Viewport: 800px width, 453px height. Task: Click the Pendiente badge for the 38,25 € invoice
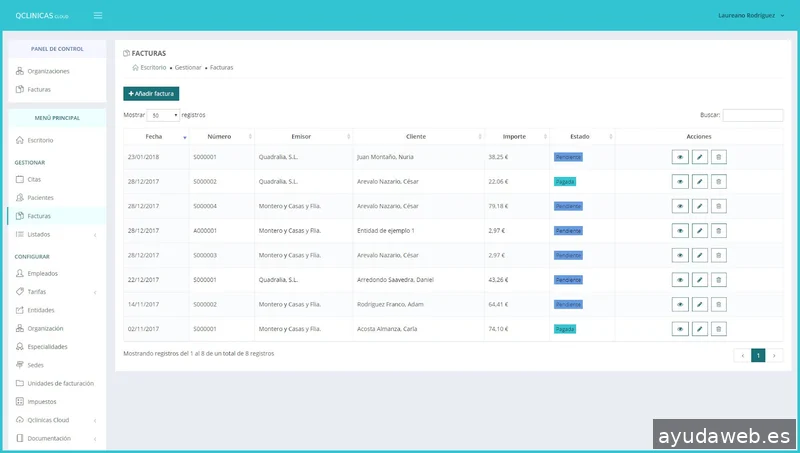tap(568, 157)
